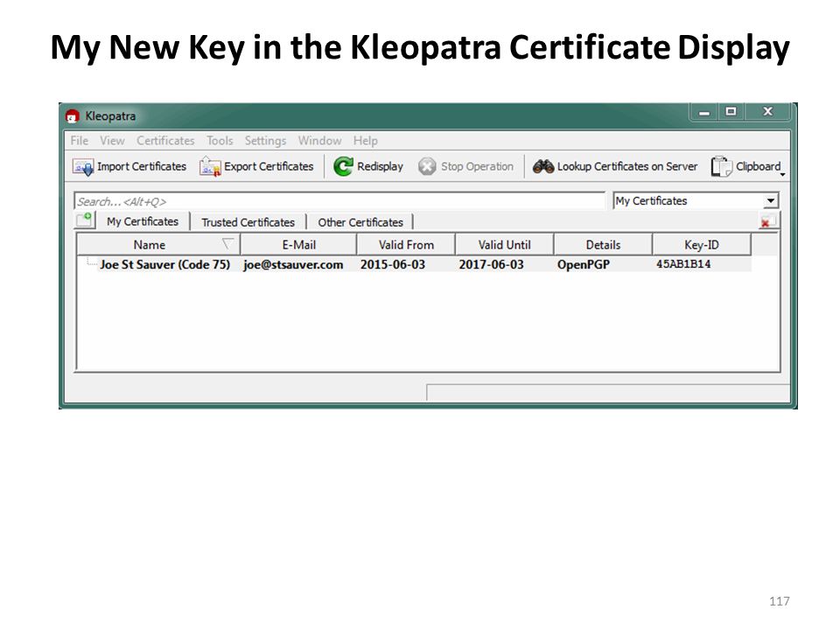Screen dimensions: 840x630
Task: Click the Export Certificates label
Action: pyautogui.click(x=269, y=166)
